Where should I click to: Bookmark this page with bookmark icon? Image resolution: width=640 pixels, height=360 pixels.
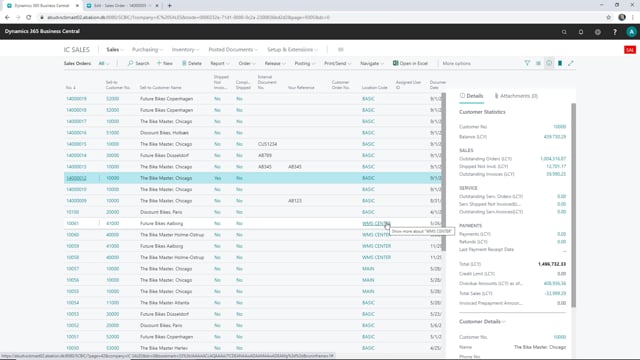pos(560,63)
